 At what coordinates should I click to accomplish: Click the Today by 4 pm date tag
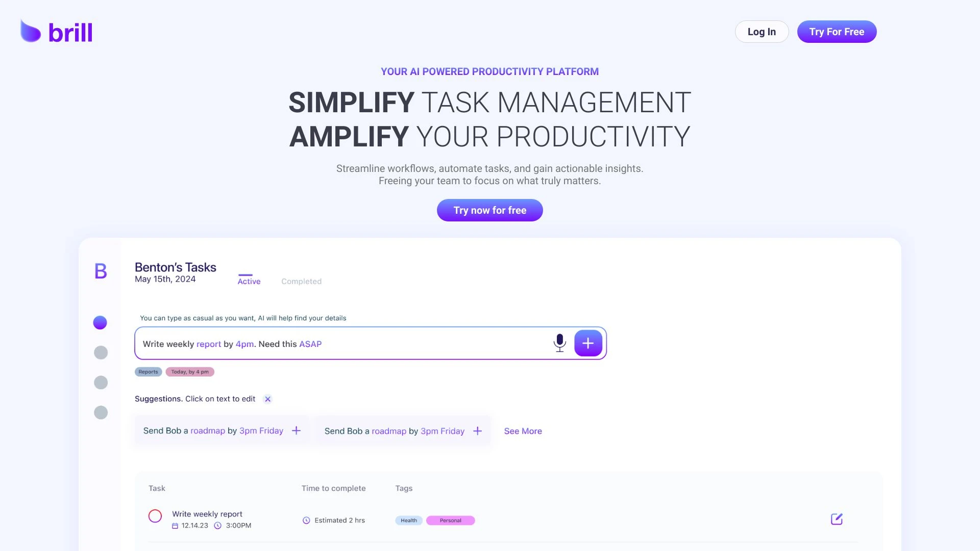point(189,371)
